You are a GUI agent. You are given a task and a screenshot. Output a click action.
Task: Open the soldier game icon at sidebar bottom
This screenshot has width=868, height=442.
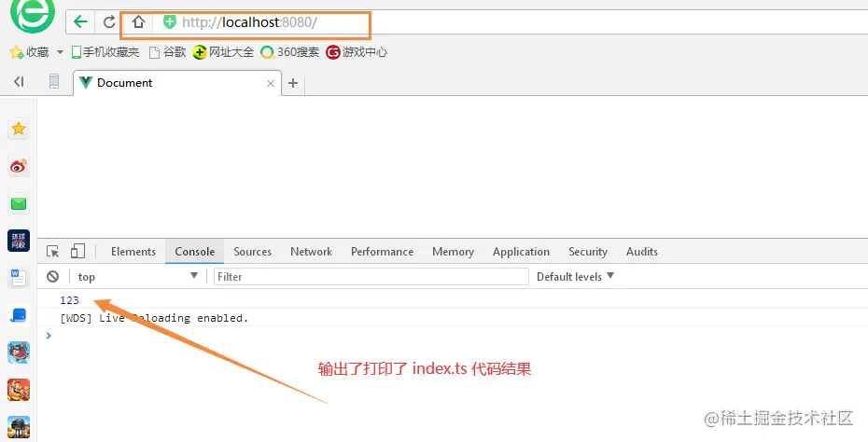point(19,427)
